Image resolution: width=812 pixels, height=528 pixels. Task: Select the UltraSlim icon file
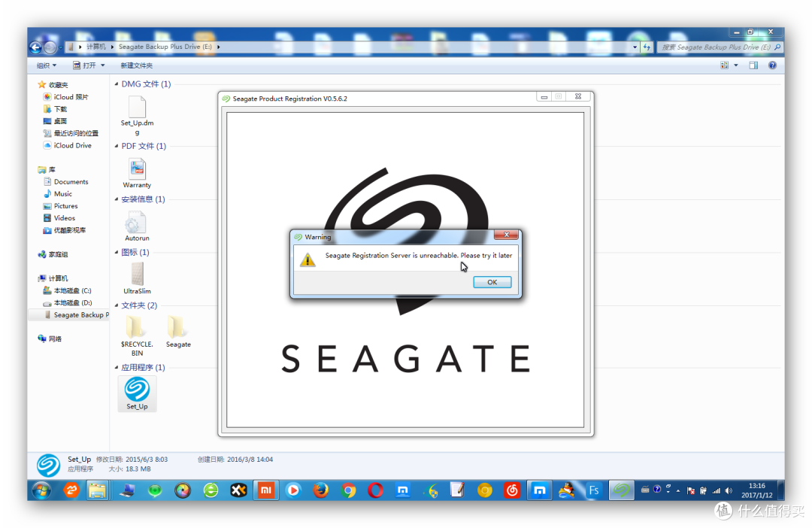138,279
